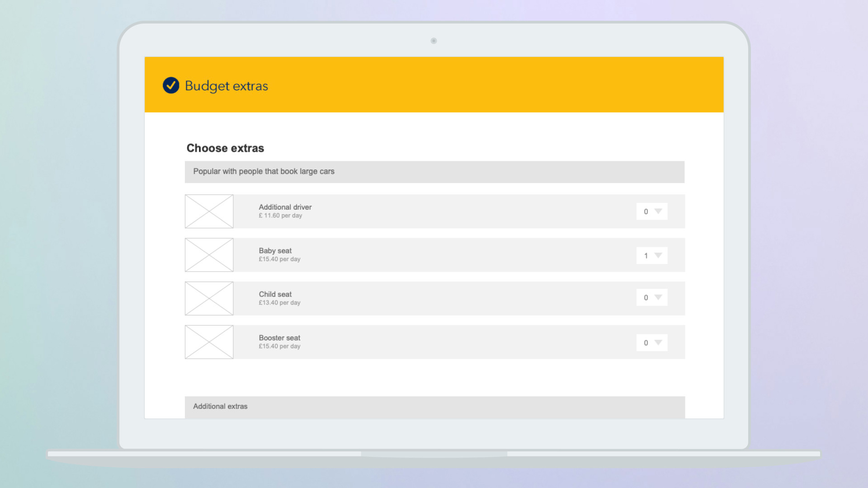
Task: Open the Booster seat quantity dropdown
Action: (652, 343)
